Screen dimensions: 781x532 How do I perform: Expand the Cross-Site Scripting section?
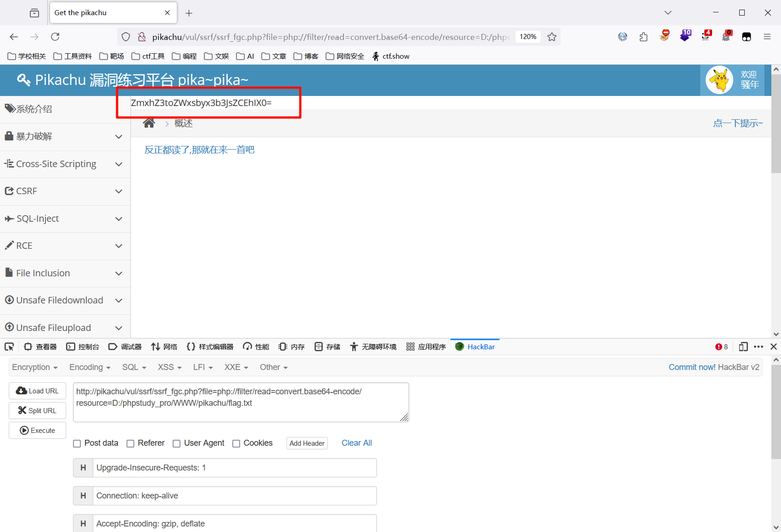point(65,164)
